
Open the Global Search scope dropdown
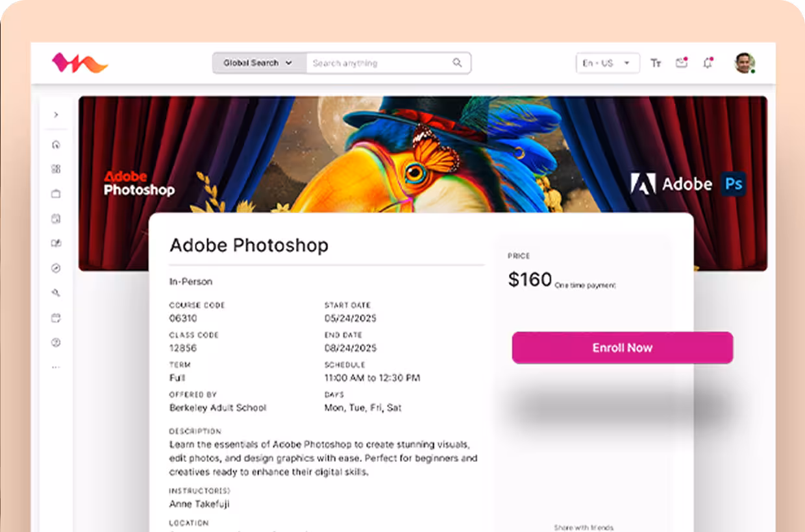point(258,63)
